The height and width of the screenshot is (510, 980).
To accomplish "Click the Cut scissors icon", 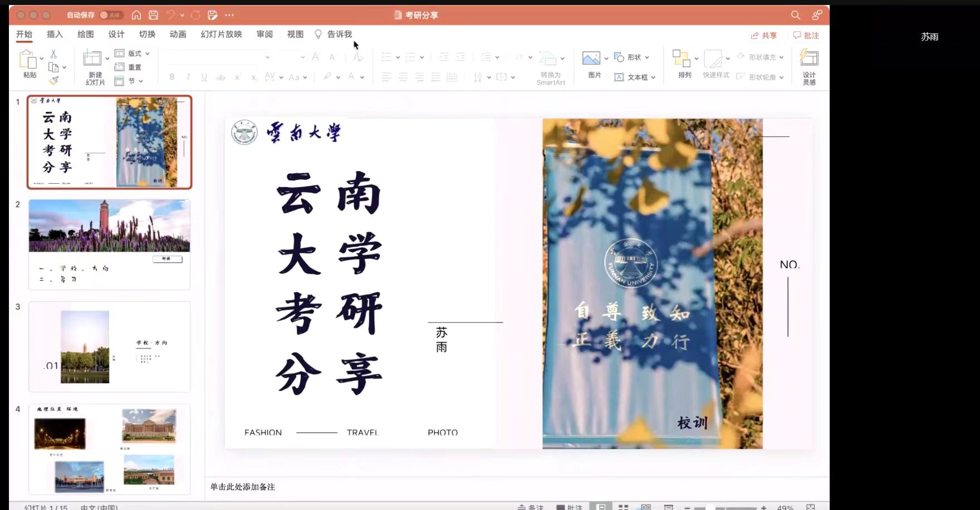I will coord(53,54).
